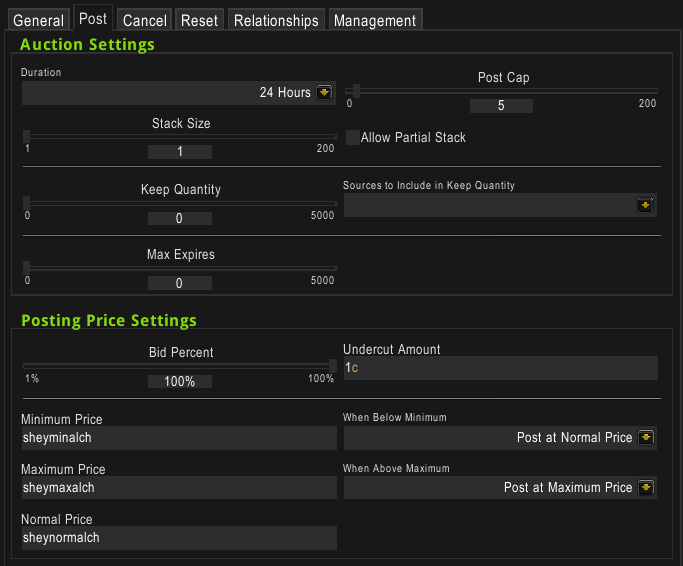683x566 pixels.
Task: Open the Duration dropdown arrow
Action: point(324,92)
